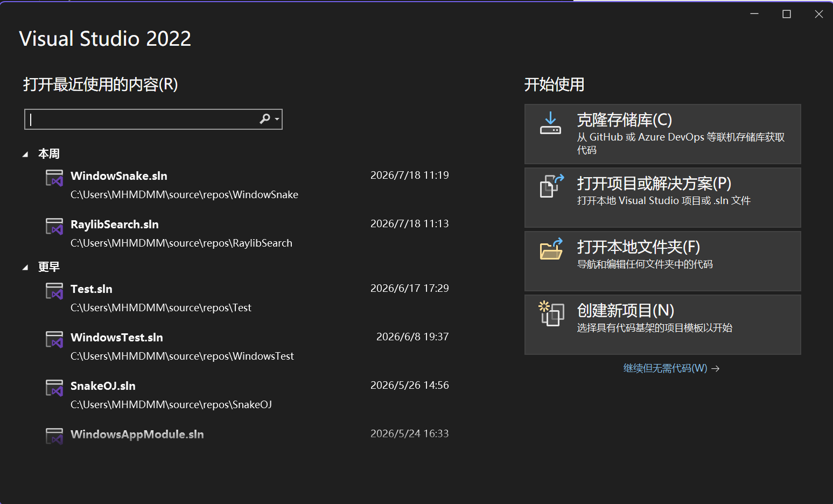The height and width of the screenshot is (504, 833).
Task: Click the open local folder icon
Action: [x=551, y=249]
